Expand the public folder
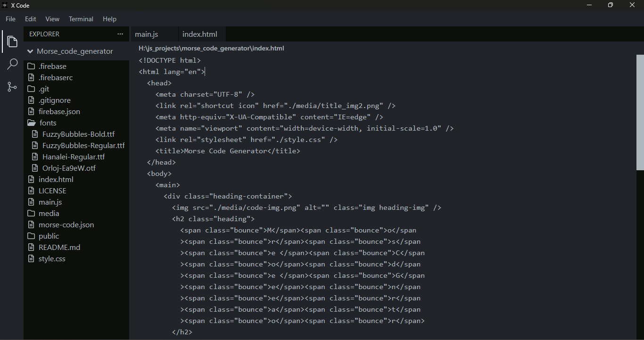 [x=49, y=236]
